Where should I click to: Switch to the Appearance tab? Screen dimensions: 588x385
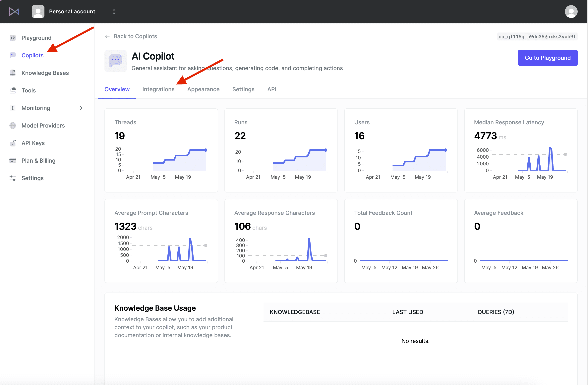(x=203, y=89)
